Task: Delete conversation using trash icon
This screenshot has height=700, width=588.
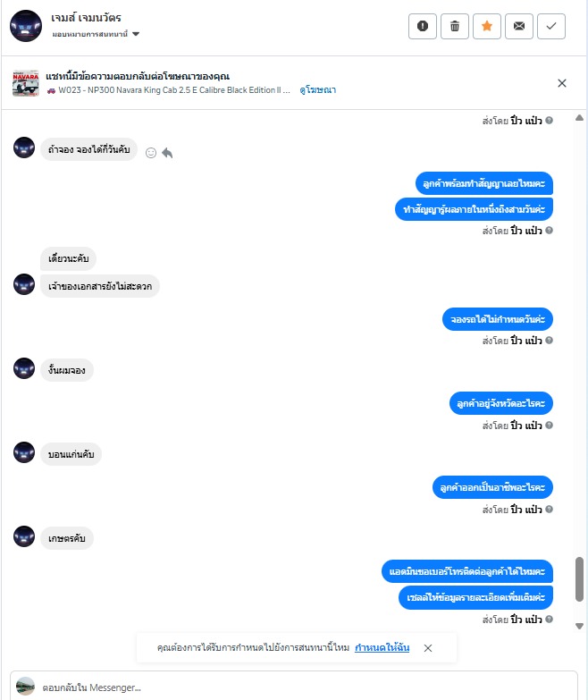Action: coord(455,26)
